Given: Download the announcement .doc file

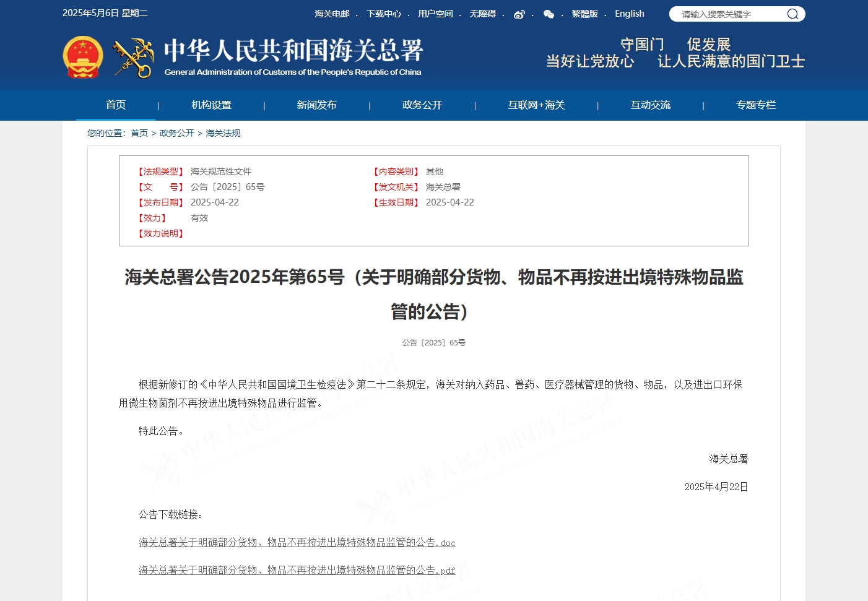Looking at the screenshot, I should (297, 543).
